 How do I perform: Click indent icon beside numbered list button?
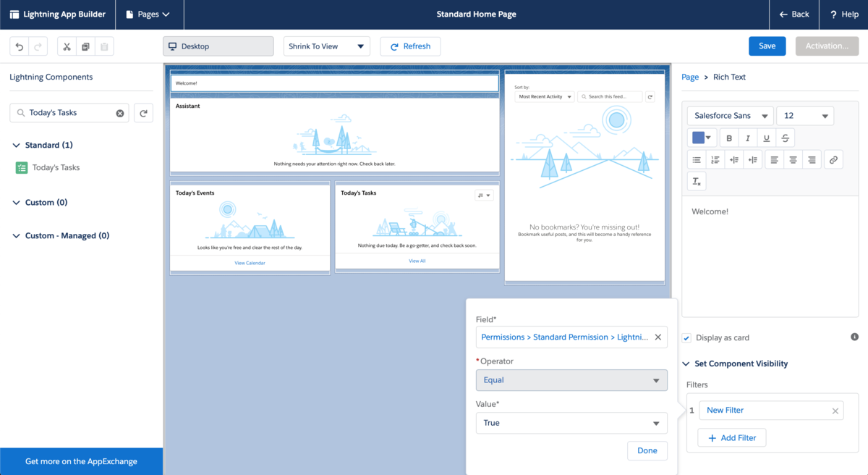click(x=734, y=160)
